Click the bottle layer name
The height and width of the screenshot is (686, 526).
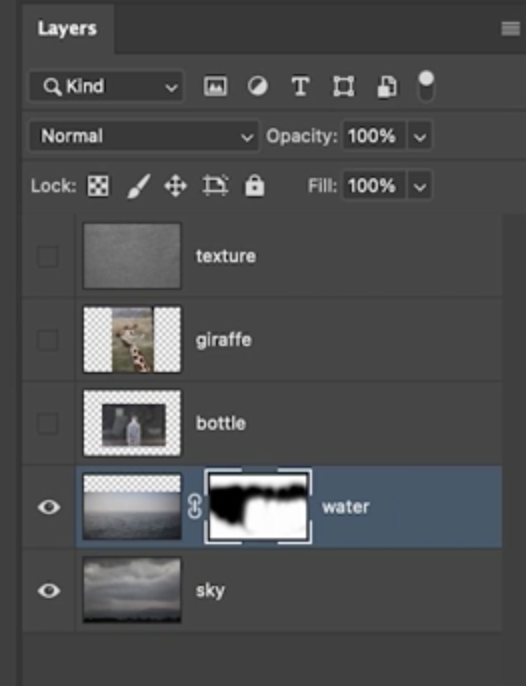(x=221, y=424)
